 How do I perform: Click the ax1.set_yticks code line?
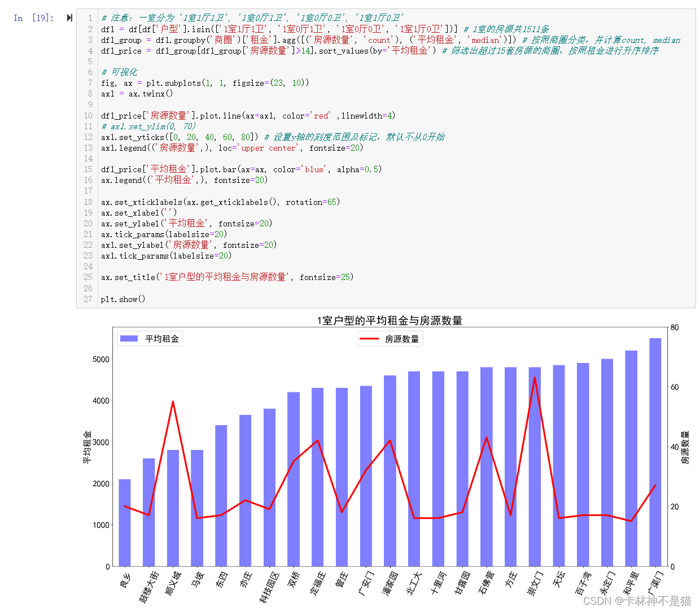tap(273, 137)
